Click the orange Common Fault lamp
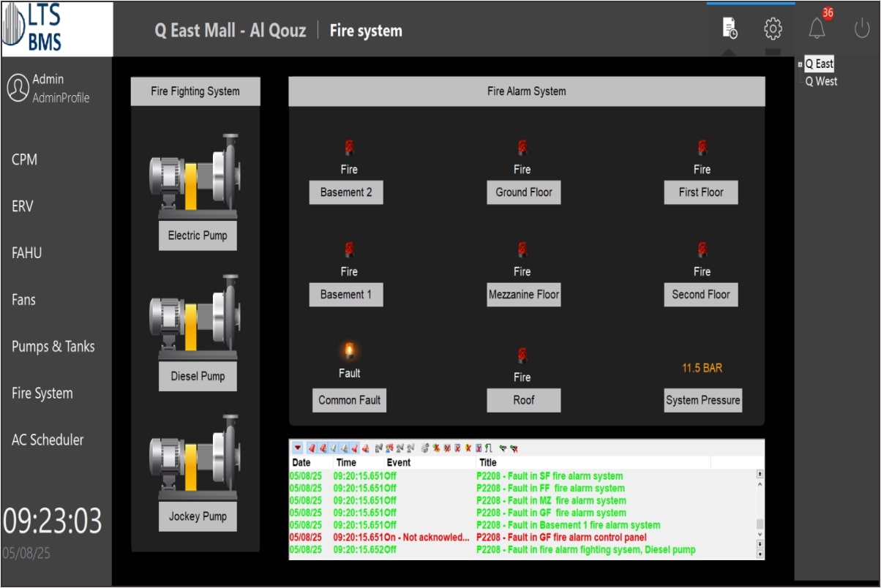This screenshot has height=588, width=881. point(349,352)
